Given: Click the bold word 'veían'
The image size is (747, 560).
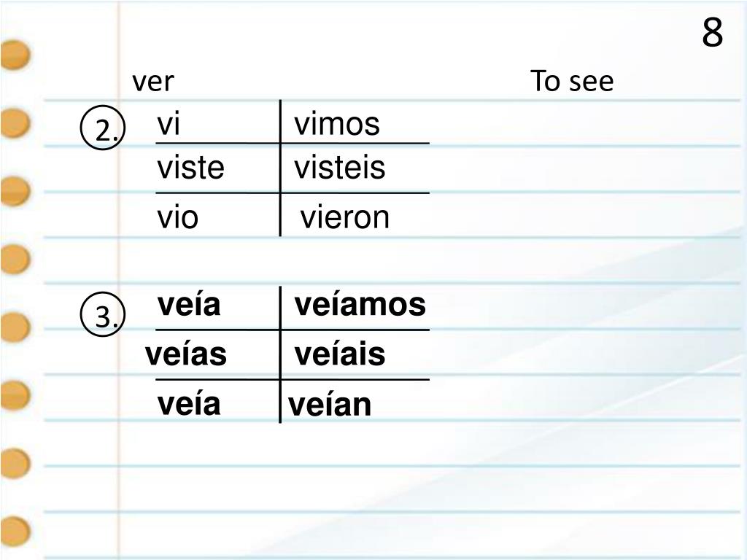Looking at the screenshot, I should 330,405.
